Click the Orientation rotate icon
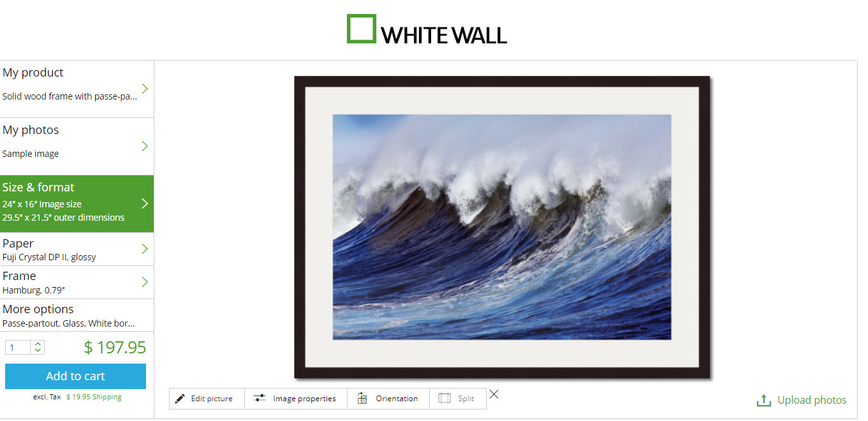 click(x=362, y=399)
